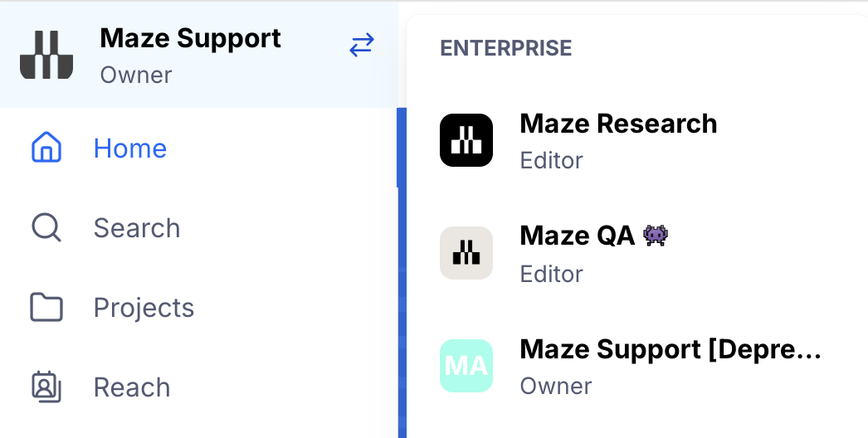Viewport: 868px width, 438px height.
Task: Click the Maze Support workspace title
Action: [190, 38]
